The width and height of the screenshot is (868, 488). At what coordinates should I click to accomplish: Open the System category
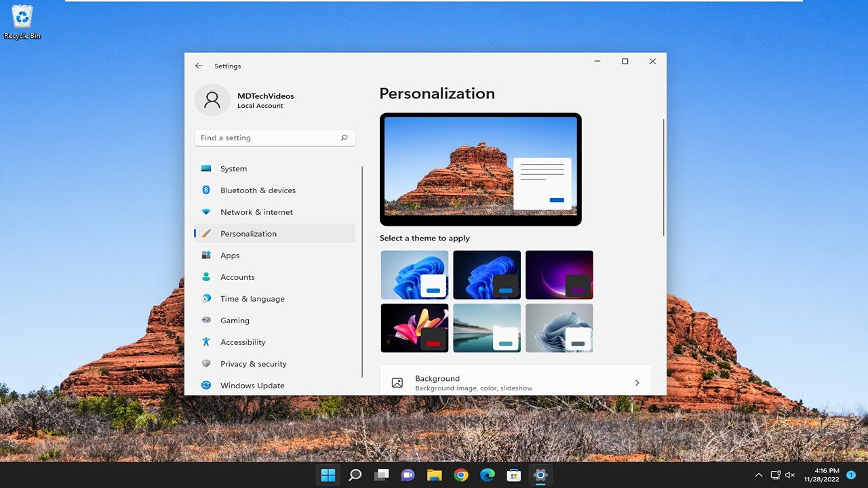275,169
